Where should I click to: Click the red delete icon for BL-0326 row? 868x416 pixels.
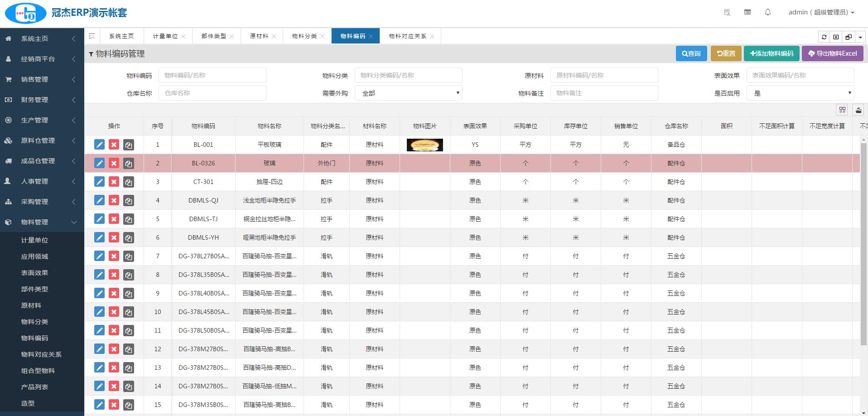pos(114,163)
